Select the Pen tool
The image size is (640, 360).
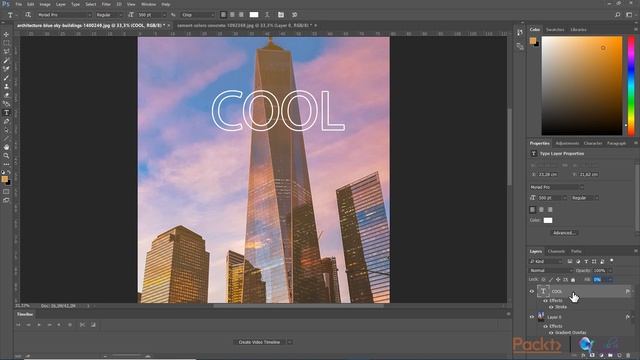[6, 121]
